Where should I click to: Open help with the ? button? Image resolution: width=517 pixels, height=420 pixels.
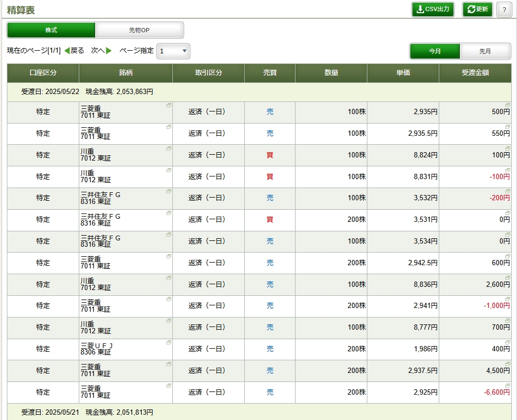[x=504, y=10]
